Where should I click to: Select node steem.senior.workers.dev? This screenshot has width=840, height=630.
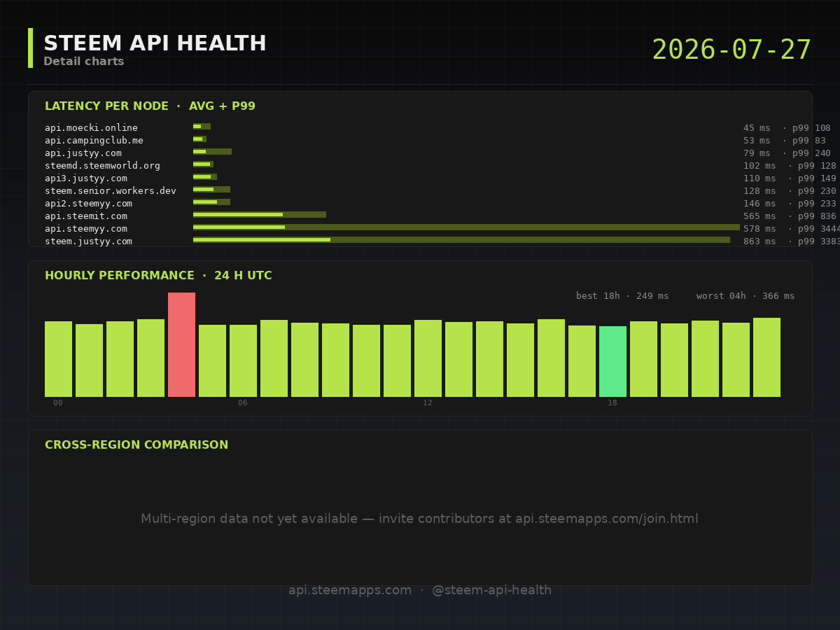pyautogui.click(x=111, y=190)
